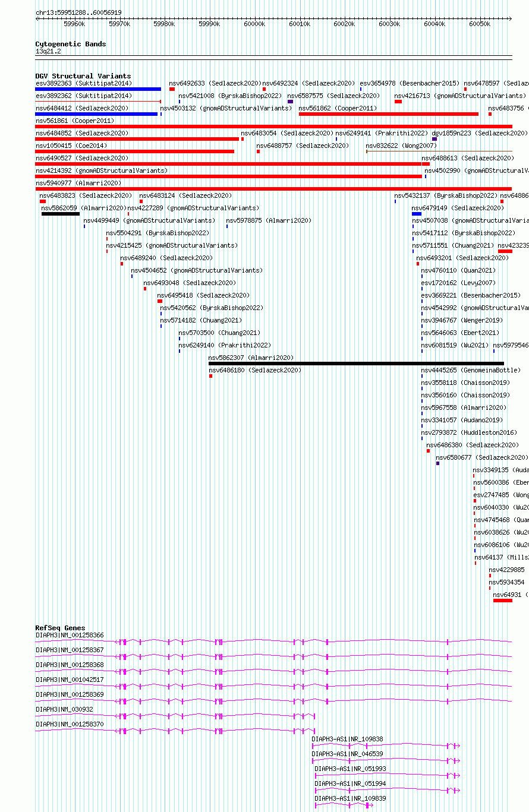The image size is (529, 812).
Task: Select variant label nsv6486180 (Sedlazeck2020)
Action: coord(255,370)
